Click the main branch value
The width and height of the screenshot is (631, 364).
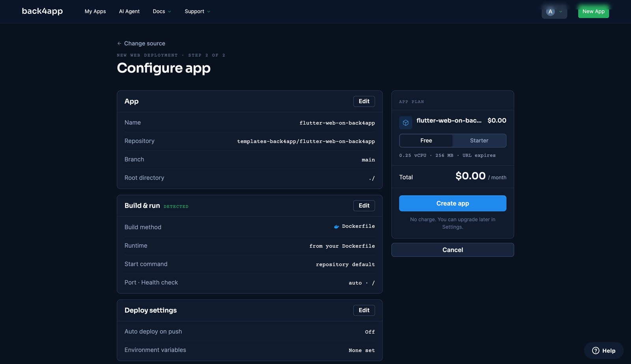pyautogui.click(x=368, y=160)
